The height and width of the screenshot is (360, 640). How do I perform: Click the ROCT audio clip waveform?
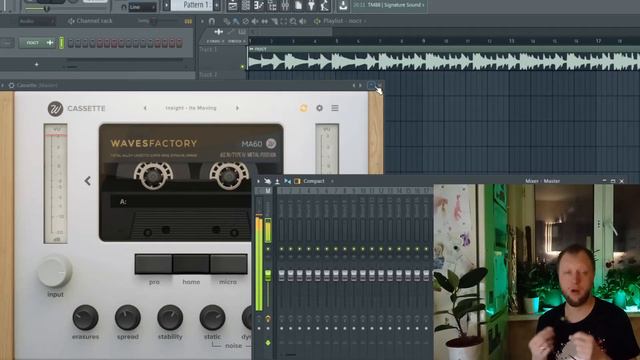[x=444, y=61]
